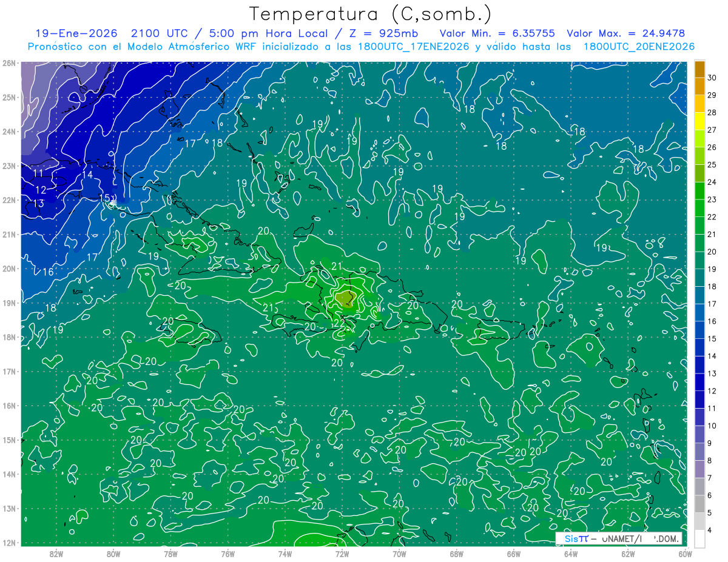Click the dark orange legend swatch above 30

(x=699, y=69)
